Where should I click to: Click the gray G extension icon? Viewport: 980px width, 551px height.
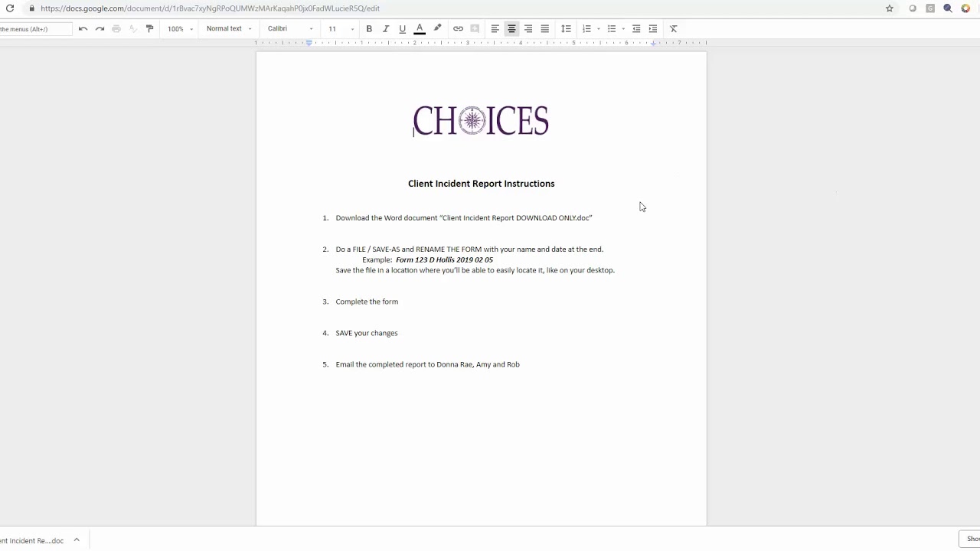tap(930, 8)
